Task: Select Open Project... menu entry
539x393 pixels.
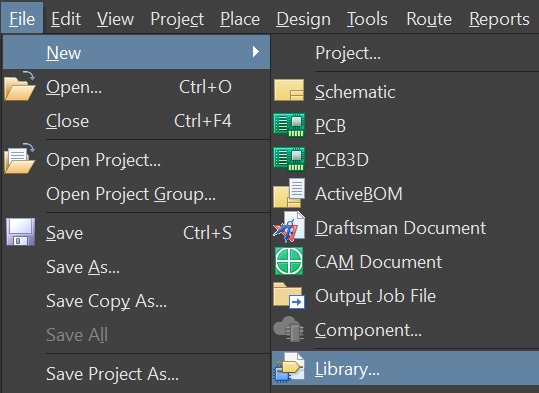Action: click(136, 160)
